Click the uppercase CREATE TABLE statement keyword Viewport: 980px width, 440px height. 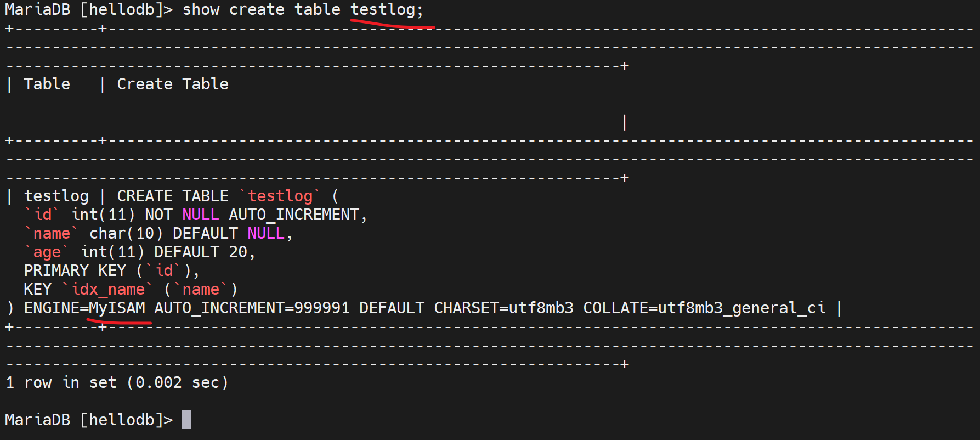pos(173,196)
